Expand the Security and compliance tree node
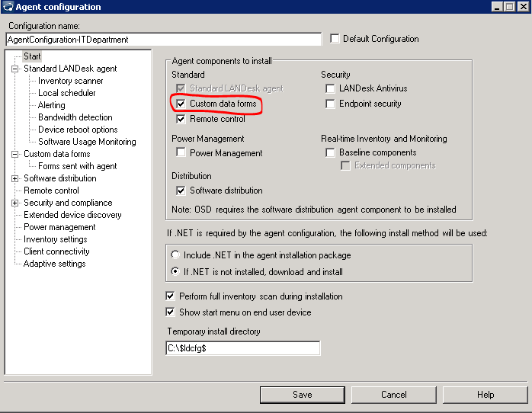The image size is (532, 413). [14, 203]
